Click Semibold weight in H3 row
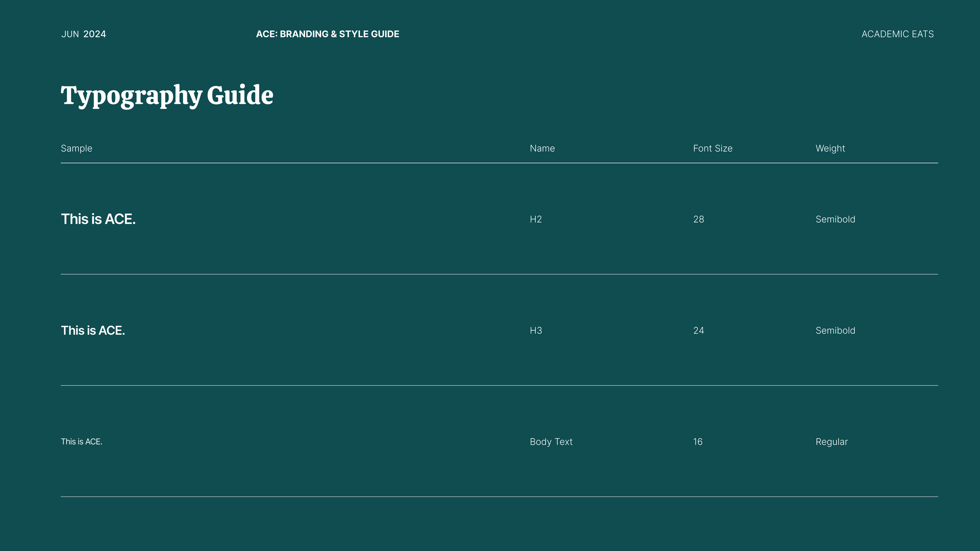 835,331
